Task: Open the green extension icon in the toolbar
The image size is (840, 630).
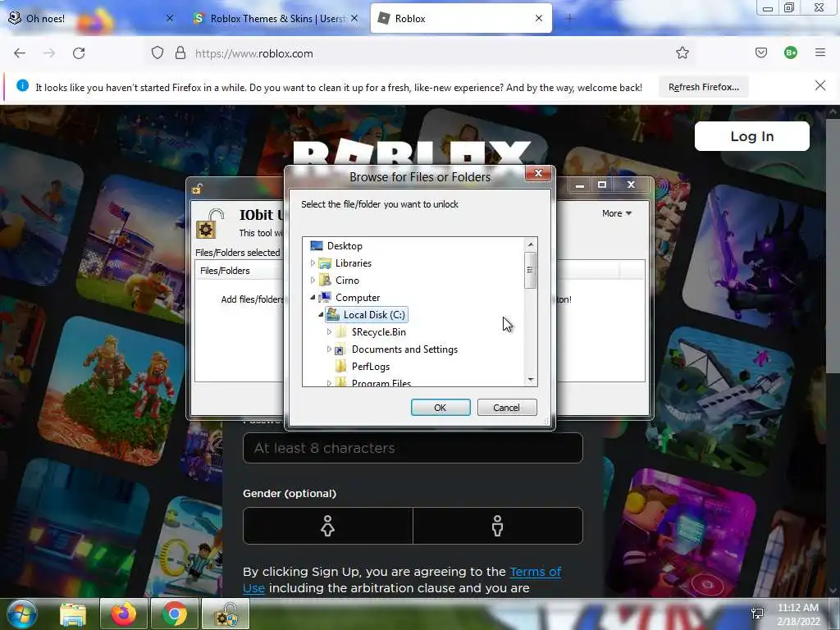Action: [791, 53]
